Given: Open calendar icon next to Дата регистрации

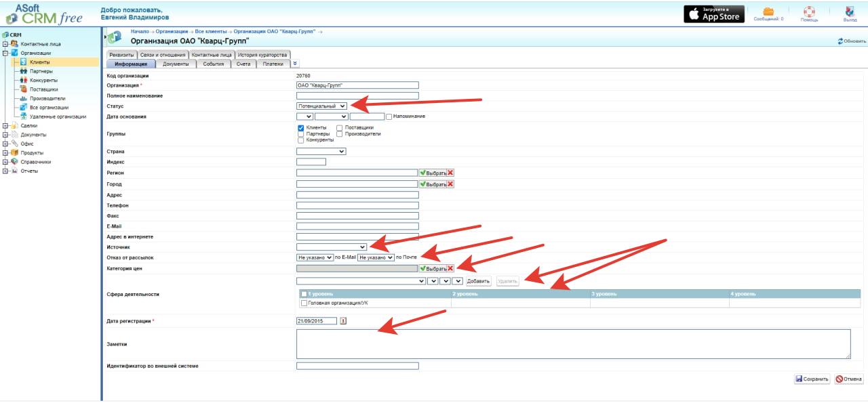Looking at the screenshot, I should pyautogui.click(x=343, y=321).
